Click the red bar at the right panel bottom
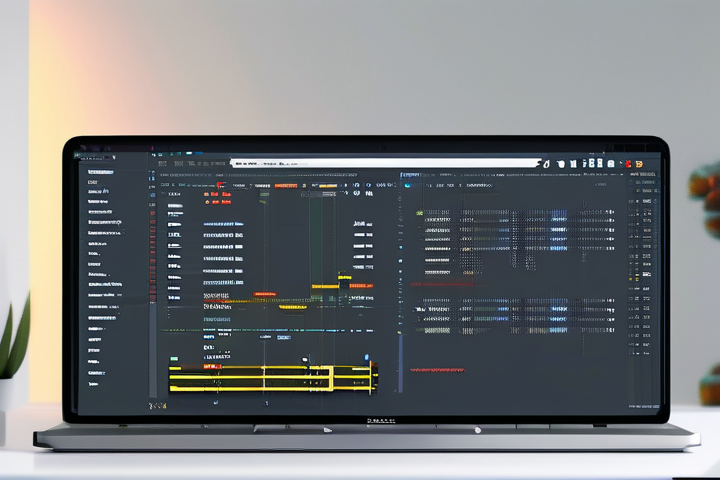The height and width of the screenshot is (480, 720). click(x=437, y=370)
